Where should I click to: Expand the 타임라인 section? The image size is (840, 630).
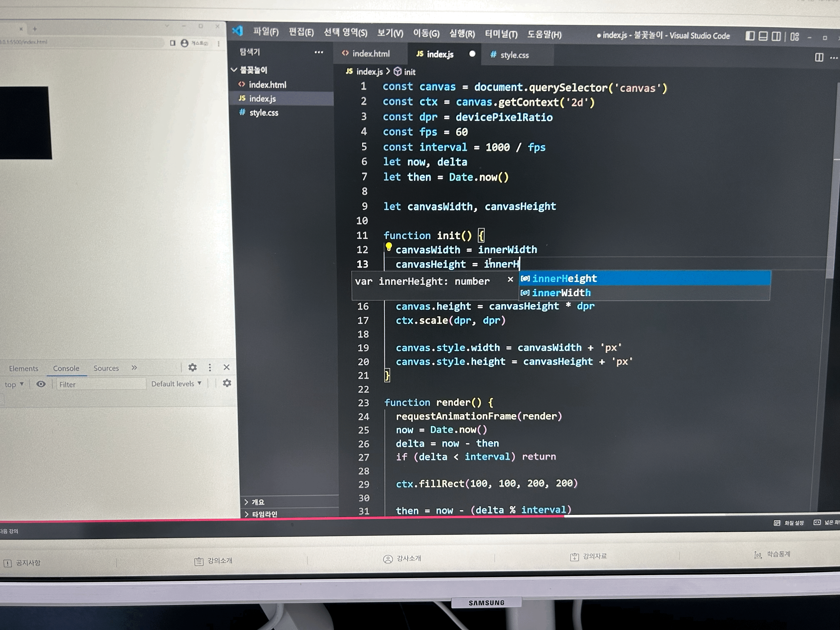coord(260,514)
